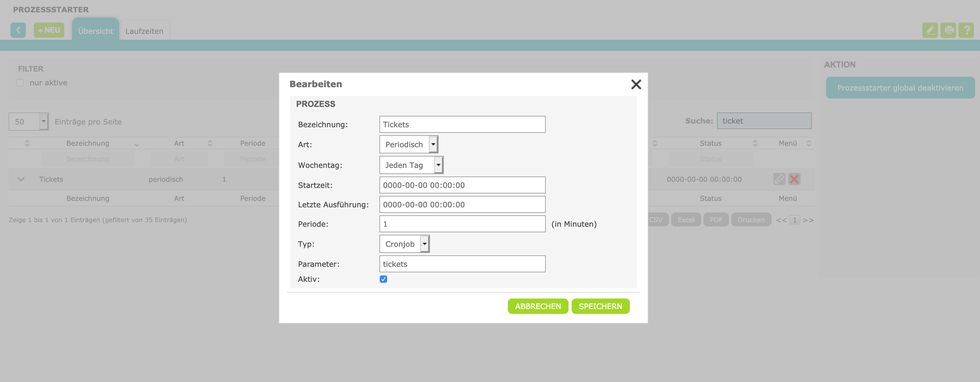
Task: Click the SPEICHERN button
Action: 600,306
